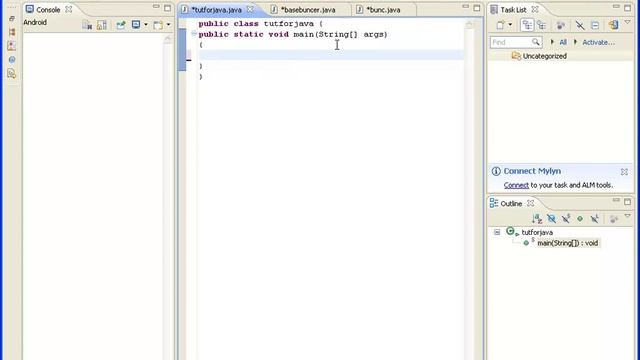640x360 pixels.
Task: Click the Pin Console icon
Action: coord(120,25)
